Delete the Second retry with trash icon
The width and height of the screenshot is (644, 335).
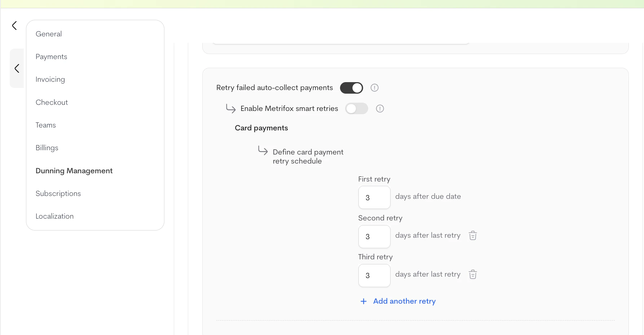[x=473, y=236]
